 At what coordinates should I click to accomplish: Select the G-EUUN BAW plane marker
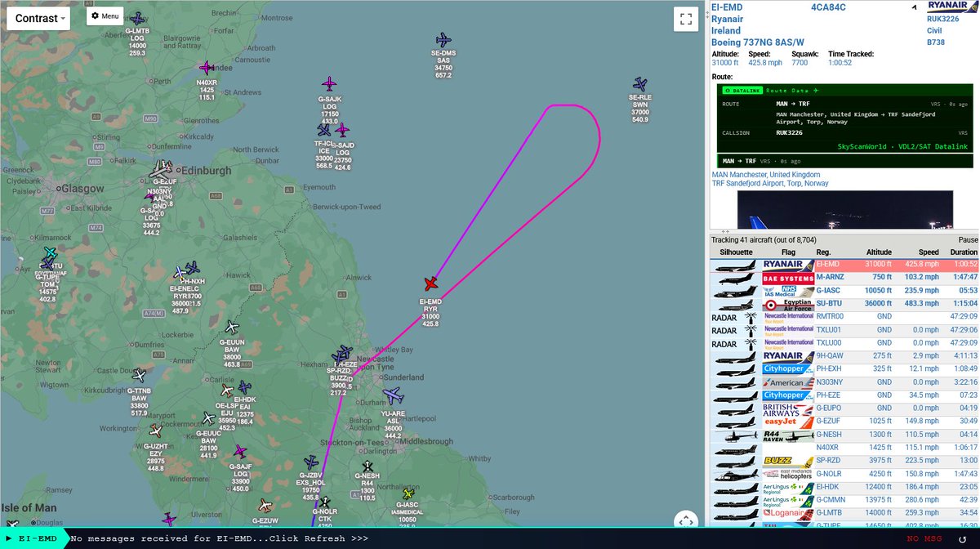pos(232,328)
